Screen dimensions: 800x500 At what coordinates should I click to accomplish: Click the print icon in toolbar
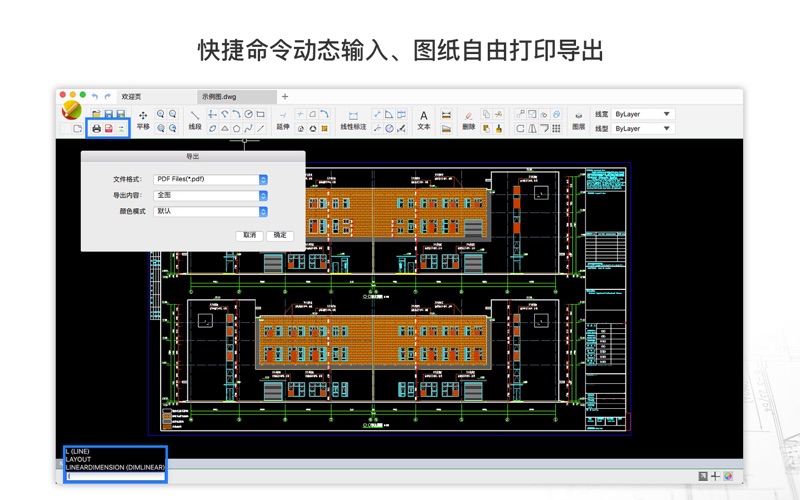96,129
